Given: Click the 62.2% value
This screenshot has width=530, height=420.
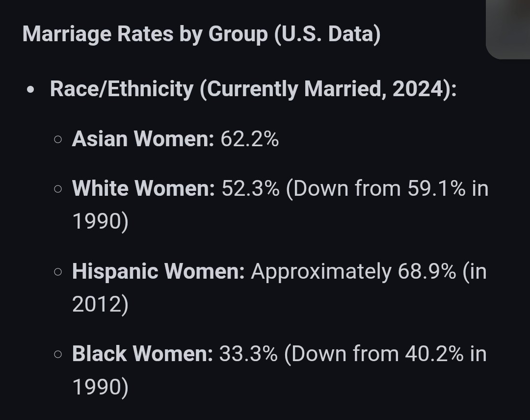Looking at the screenshot, I should 250,139.
